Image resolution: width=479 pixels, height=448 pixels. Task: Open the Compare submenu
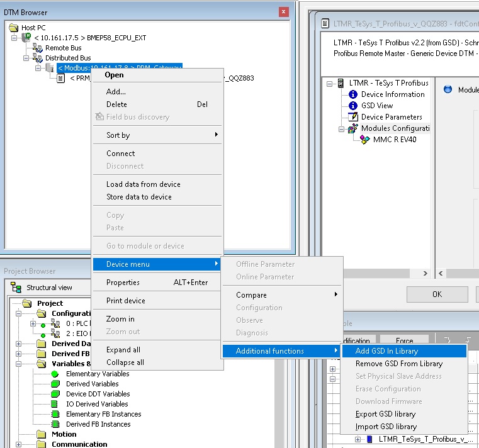pyautogui.click(x=281, y=295)
